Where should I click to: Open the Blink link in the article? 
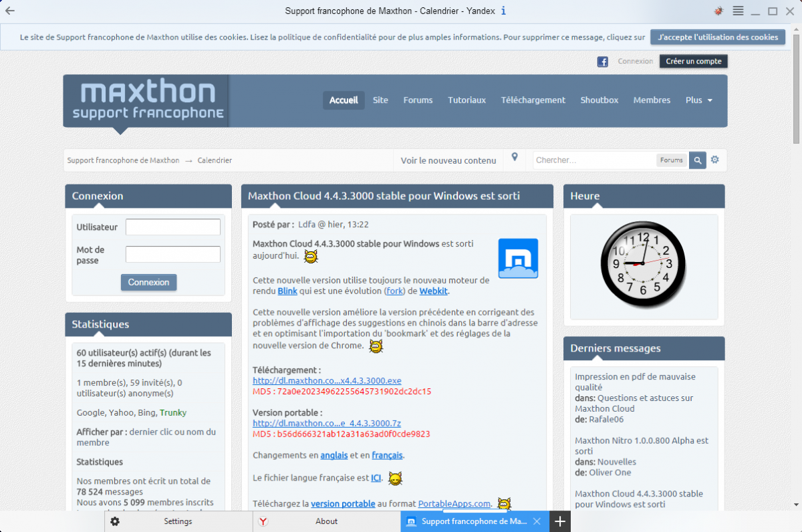coord(287,291)
